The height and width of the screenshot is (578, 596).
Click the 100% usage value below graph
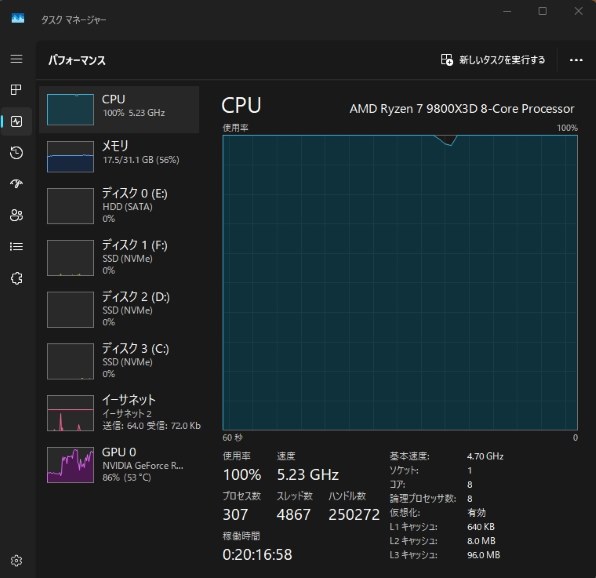point(242,475)
